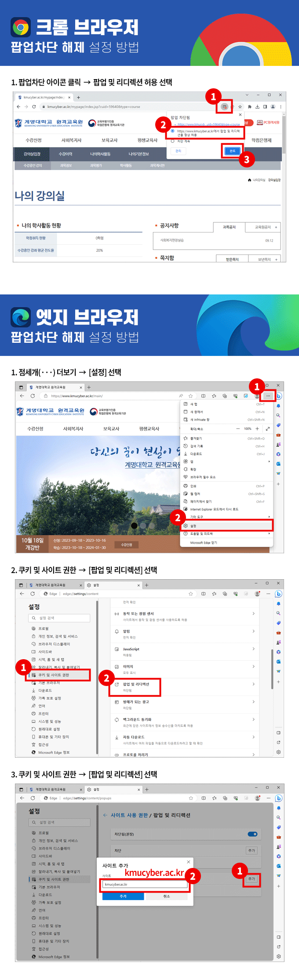Image resolution: width=299 pixels, height=980 pixels.
Task: Click the Bing chat icon in Edge menu screenshot
Action: pos(279,396)
